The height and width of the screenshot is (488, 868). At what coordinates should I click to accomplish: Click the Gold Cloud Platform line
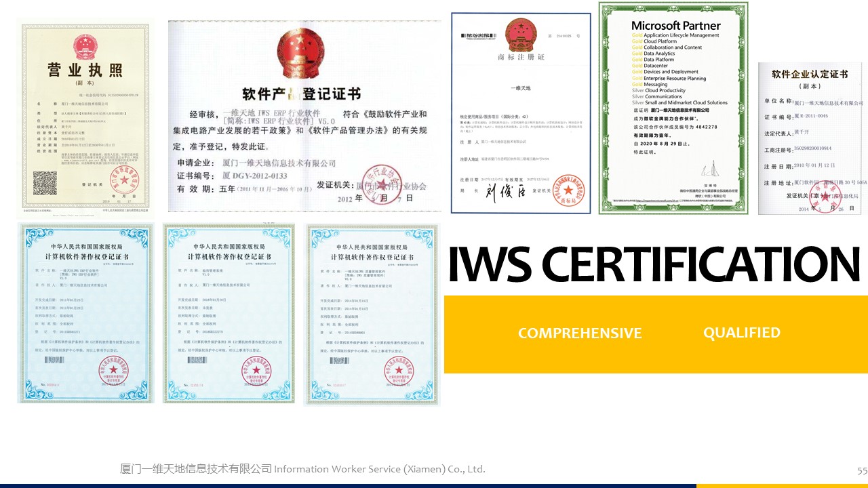(x=654, y=41)
